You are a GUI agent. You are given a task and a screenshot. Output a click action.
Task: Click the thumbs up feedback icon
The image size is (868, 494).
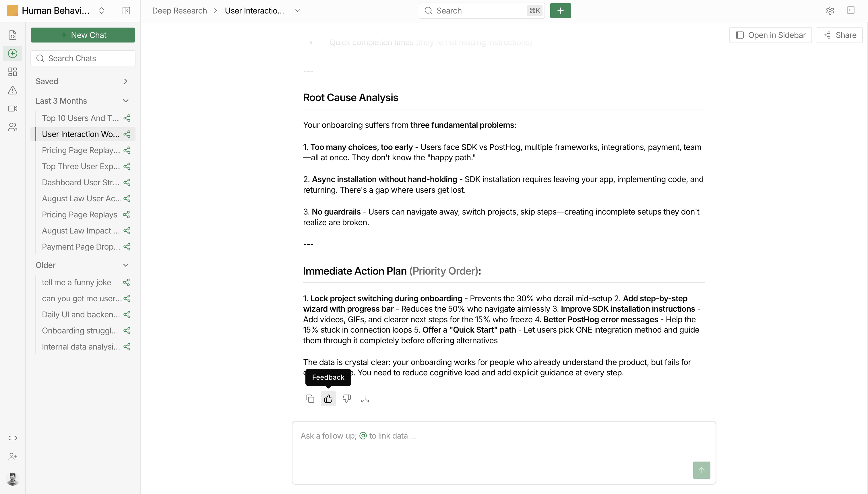point(328,399)
